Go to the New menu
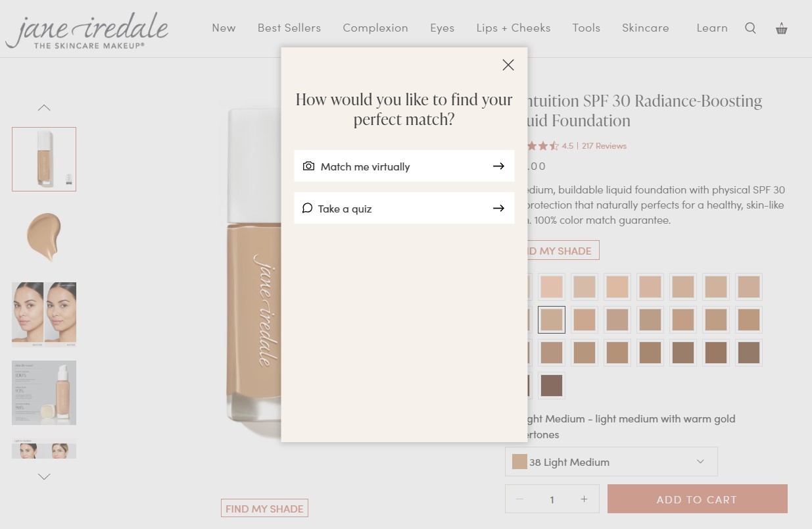The height and width of the screenshot is (529, 812). (x=224, y=28)
